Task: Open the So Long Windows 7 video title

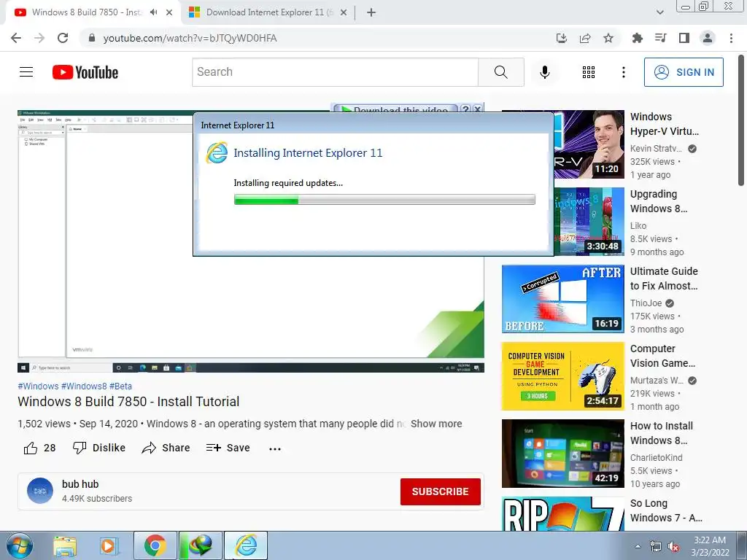Action: click(x=666, y=510)
